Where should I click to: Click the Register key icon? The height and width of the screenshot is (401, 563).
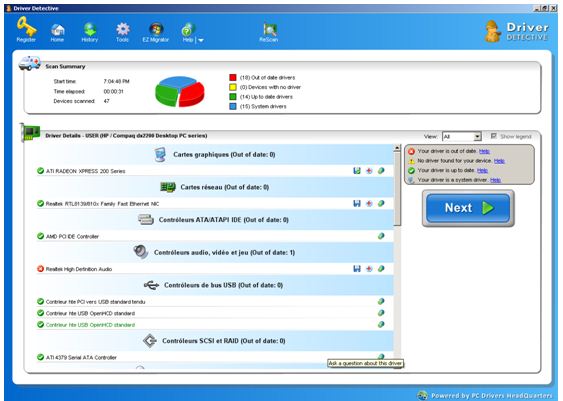click(x=26, y=27)
